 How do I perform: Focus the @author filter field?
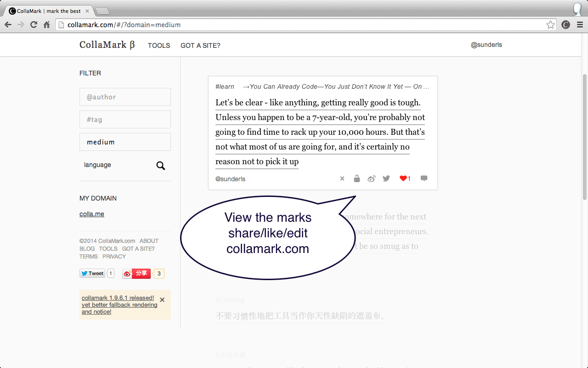[125, 97]
